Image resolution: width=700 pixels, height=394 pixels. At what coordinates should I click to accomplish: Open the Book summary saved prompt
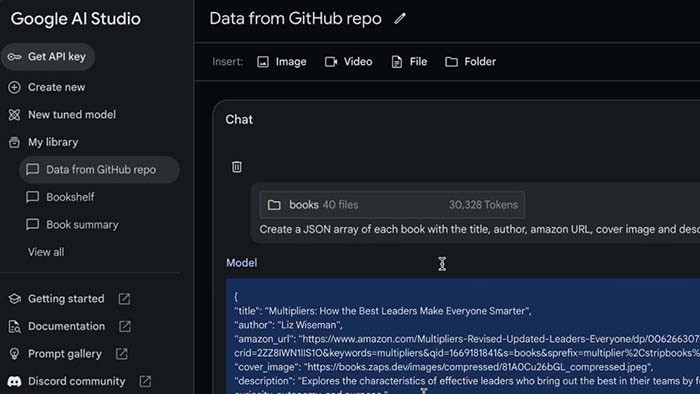[x=72, y=224]
